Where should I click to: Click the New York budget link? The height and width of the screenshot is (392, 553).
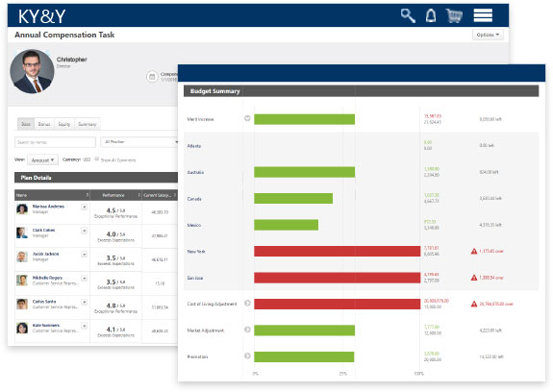(x=196, y=252)
